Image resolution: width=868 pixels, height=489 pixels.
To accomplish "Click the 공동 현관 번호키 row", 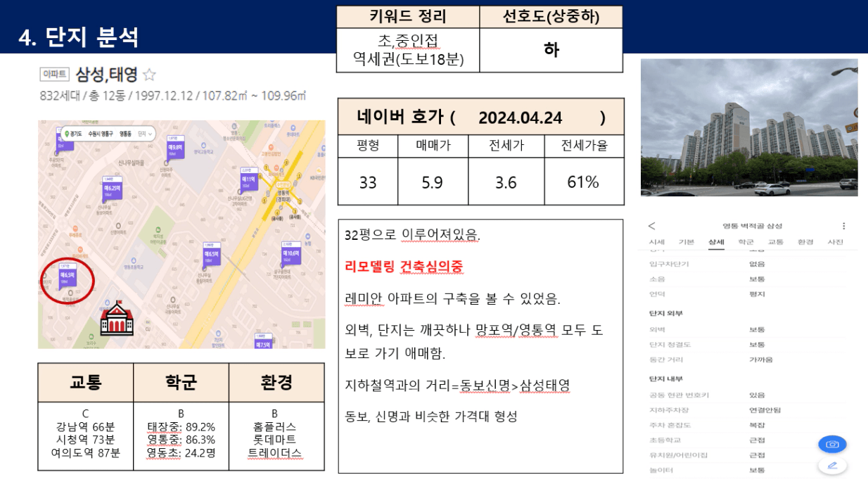I will click(x=749, y=395).
